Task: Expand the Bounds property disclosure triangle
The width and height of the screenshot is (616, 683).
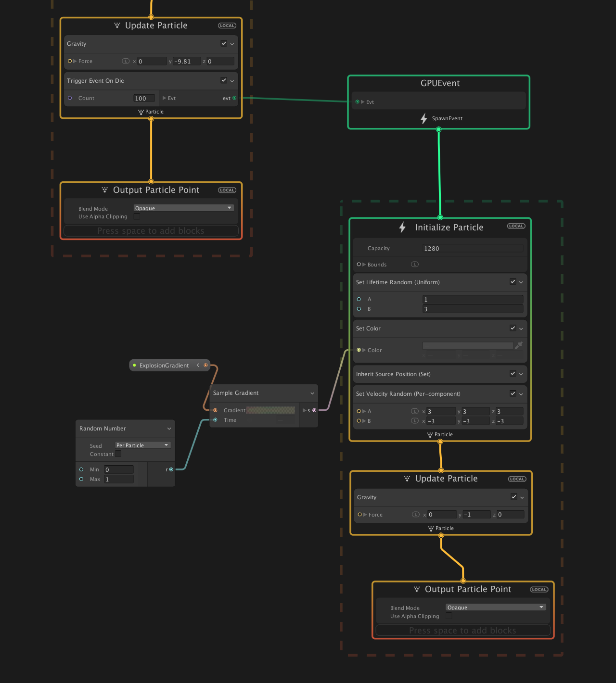Action: (x=364, y=265)
